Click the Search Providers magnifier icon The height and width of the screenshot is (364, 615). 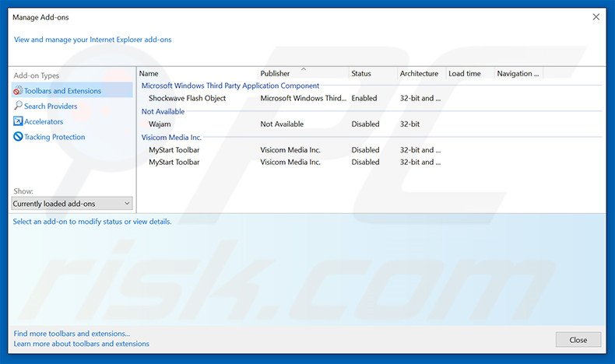18,106
